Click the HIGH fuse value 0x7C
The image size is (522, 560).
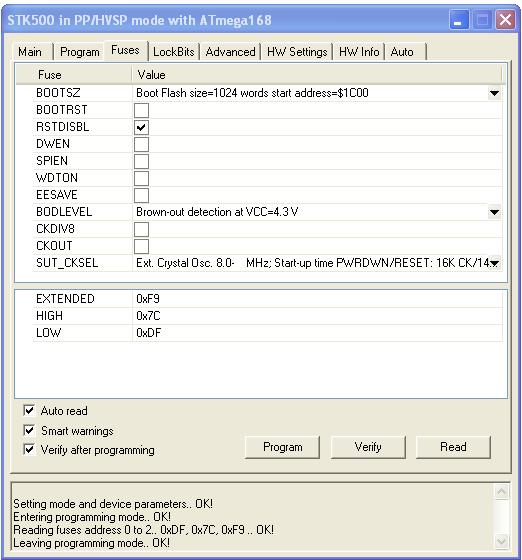pos(148,316)
